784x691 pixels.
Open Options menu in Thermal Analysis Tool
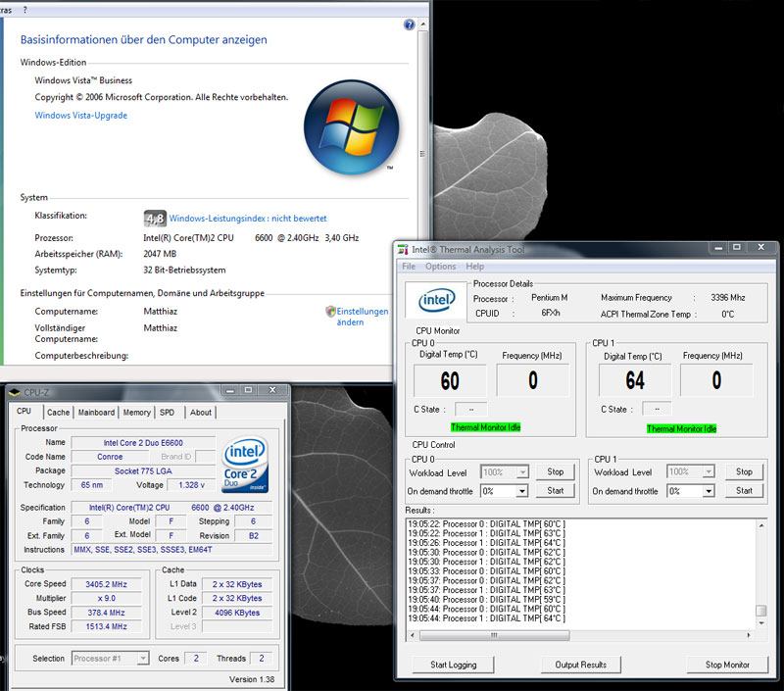point(440,267)
